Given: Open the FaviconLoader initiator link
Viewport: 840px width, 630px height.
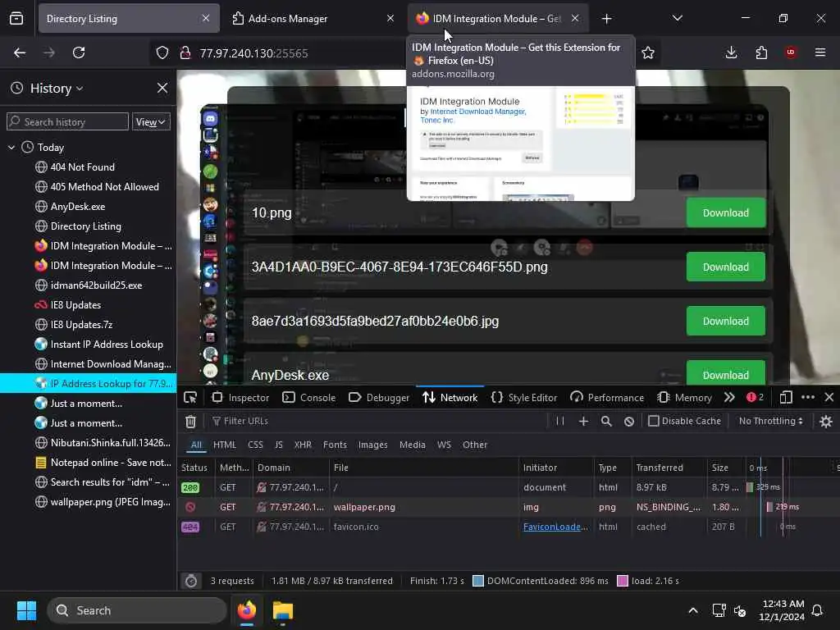Looking at the screenshot, I should click(x=555, y=527).
